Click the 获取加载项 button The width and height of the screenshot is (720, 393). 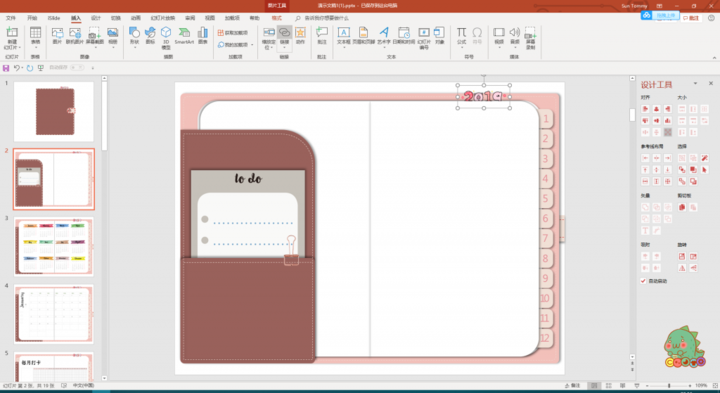(x=233, y=33)
